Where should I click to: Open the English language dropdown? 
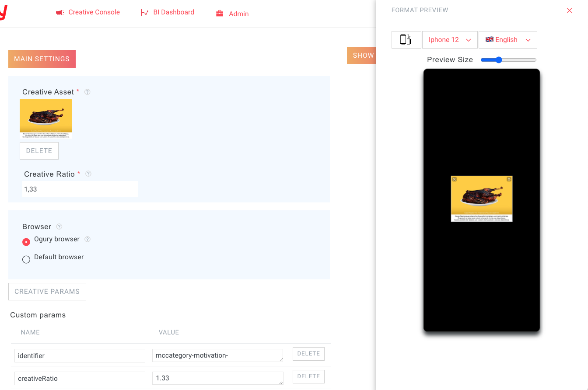507,39
